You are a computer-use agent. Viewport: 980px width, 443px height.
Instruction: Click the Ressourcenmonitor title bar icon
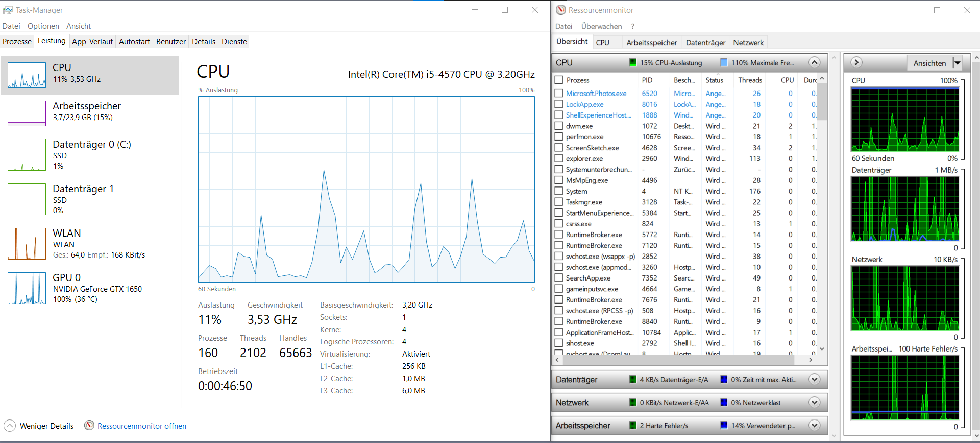[561, 10]
